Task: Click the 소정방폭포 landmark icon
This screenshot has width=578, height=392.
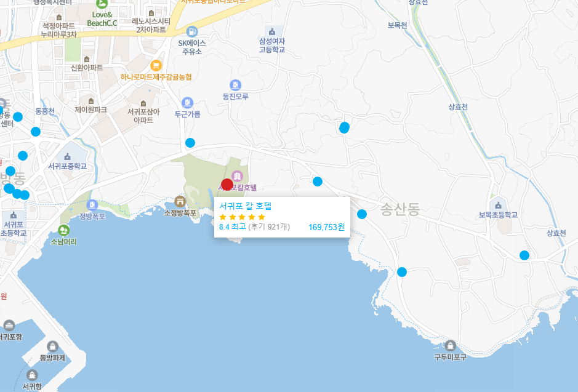Action: [x=180, y=201]
